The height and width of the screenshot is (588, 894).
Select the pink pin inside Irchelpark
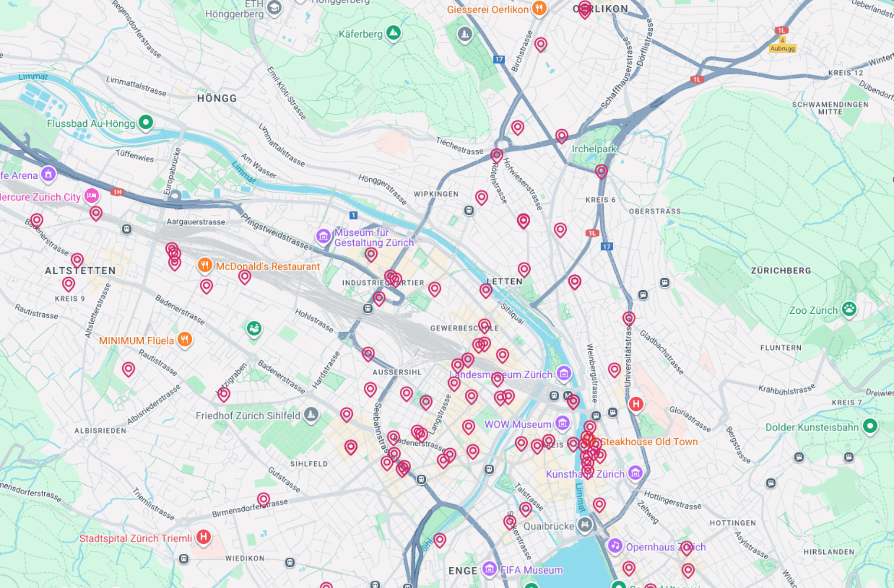click(601, 171)
